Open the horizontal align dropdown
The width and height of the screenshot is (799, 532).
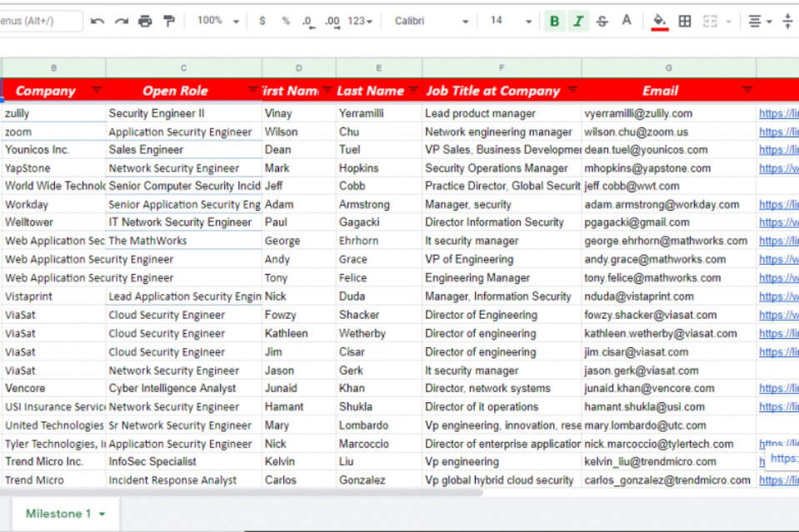pos(760,21)
